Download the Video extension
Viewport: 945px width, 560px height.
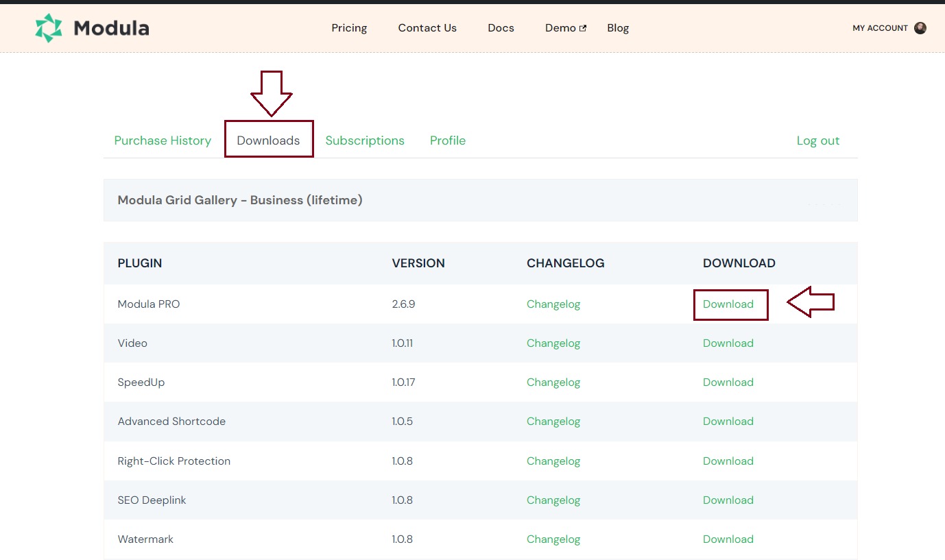[728, 343]
